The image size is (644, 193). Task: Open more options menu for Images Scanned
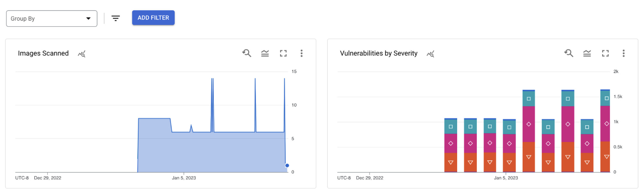coord(302,53)
